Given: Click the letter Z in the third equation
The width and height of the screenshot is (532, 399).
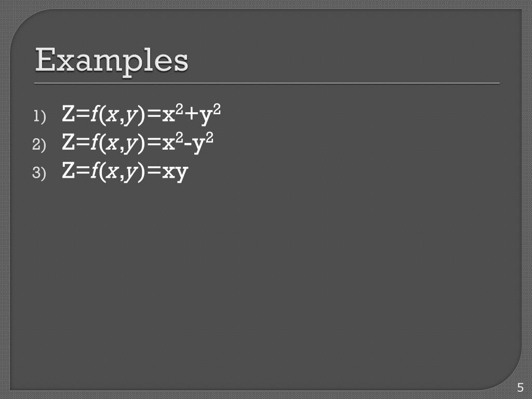Looking at the screenshot, I should coord(68,170).
